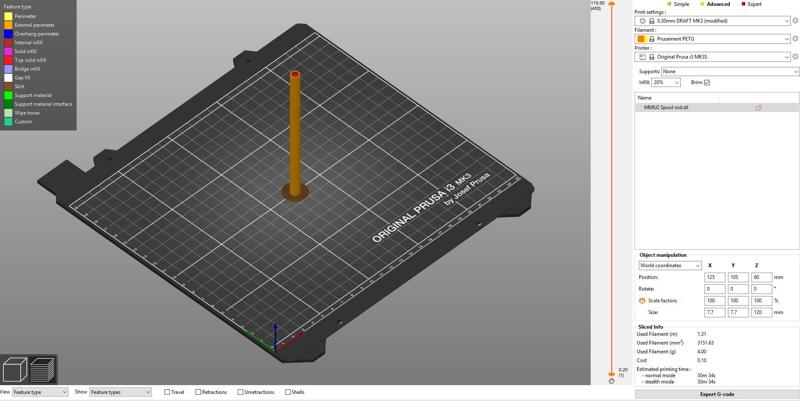Click lock icon in Print settings preset

(x=652, y=21)
